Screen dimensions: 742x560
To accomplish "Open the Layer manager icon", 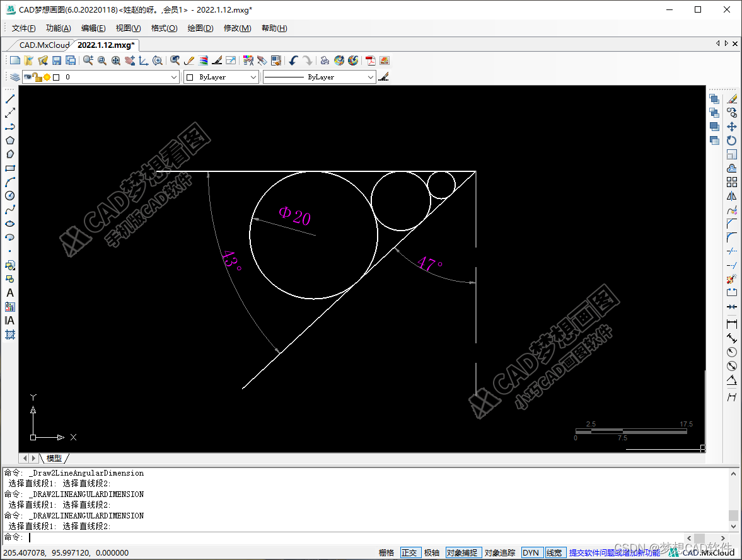I will (15, 77).
